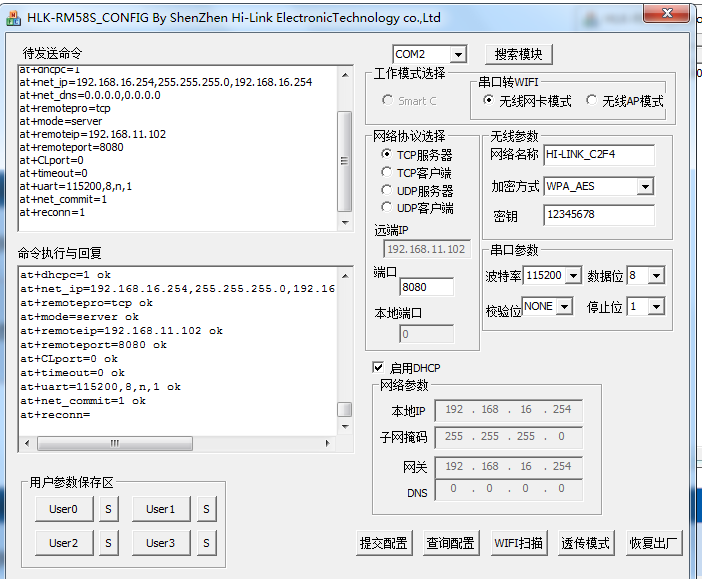The image size is (702, 579).
Task: Expand the WPA_AES encryption dropdown
Action: coord(644,186)
